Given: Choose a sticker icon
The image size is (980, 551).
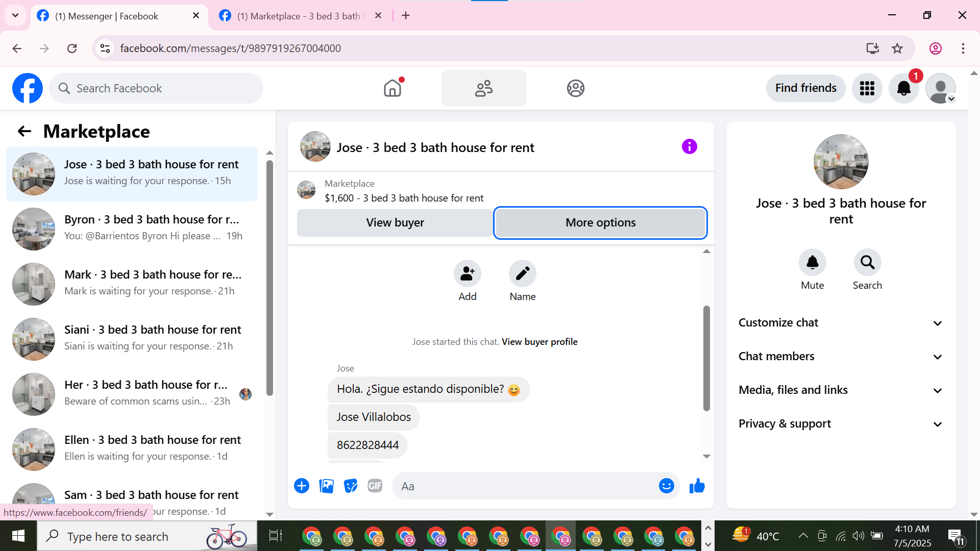Looking at the screenshot, I should coord(351,486).
